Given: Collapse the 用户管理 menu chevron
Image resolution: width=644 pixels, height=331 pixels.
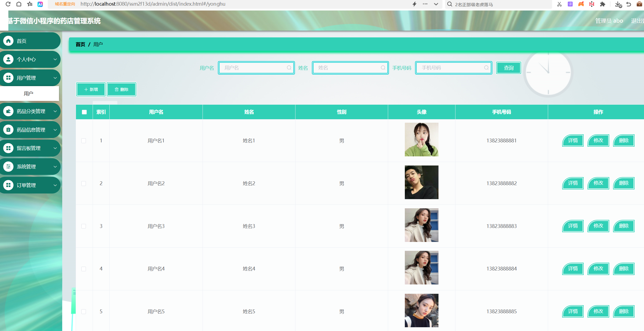Looking at the screenshot, I should point(55,78).
